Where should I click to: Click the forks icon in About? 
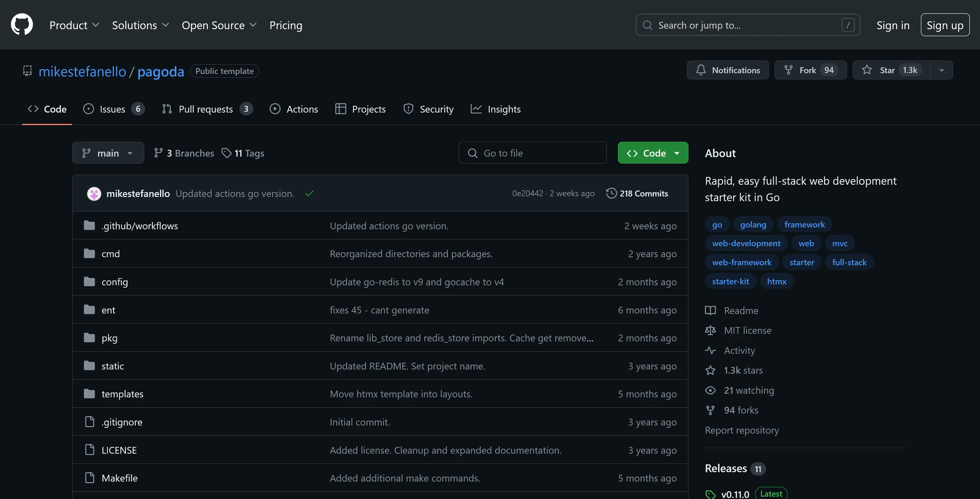[x=710, y=410]
